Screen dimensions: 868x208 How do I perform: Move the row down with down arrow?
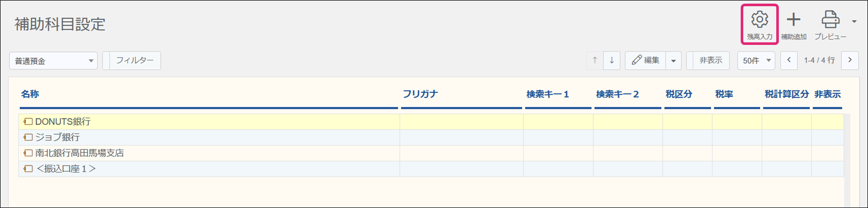point(612,60)
